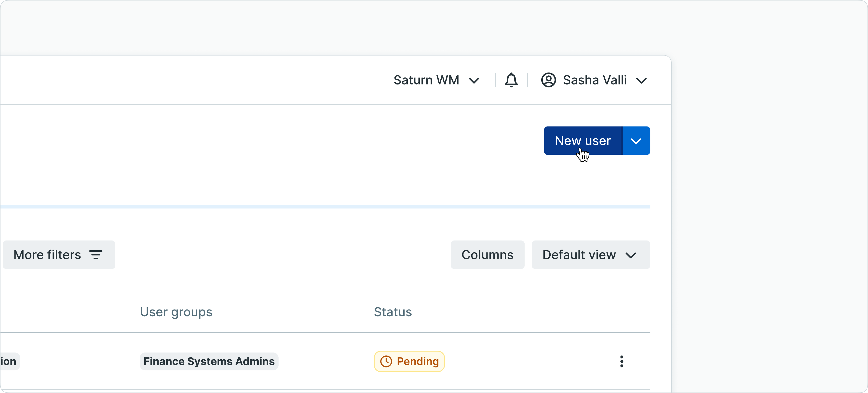The height and width of the screenshot is (393, 868).
Task: Click the Pending status clock icon
Action: (386, 361)
